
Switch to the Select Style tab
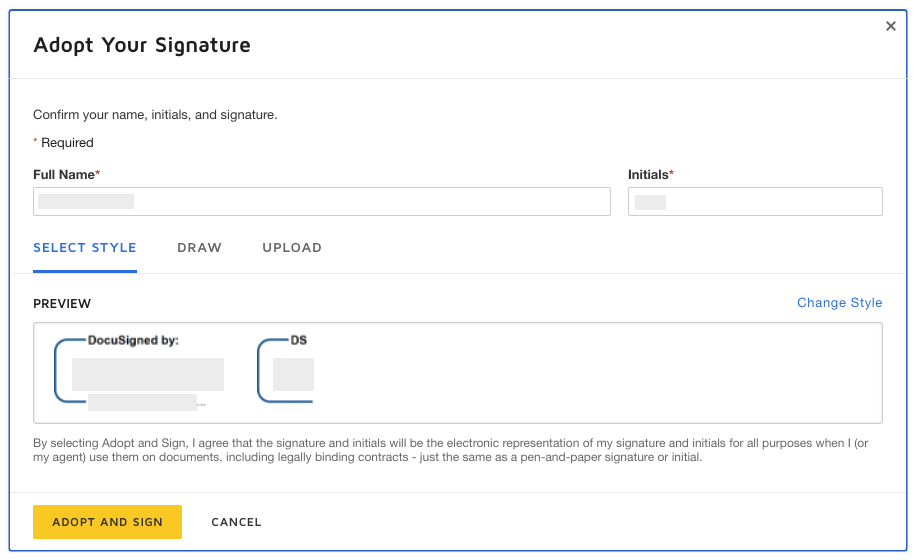coord(85,248)
